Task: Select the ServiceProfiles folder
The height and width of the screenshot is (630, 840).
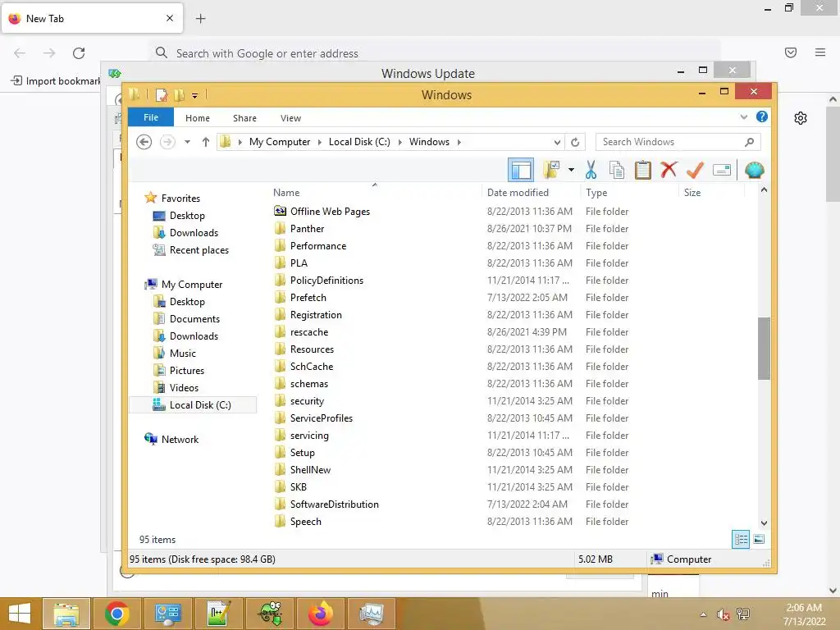Action: 321,418
